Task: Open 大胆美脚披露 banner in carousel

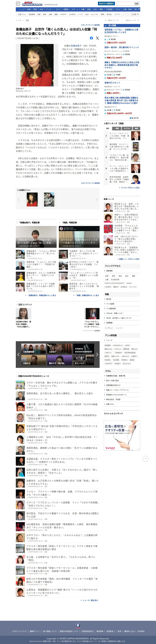Action: pyautogui.click(x=34, y=348)
